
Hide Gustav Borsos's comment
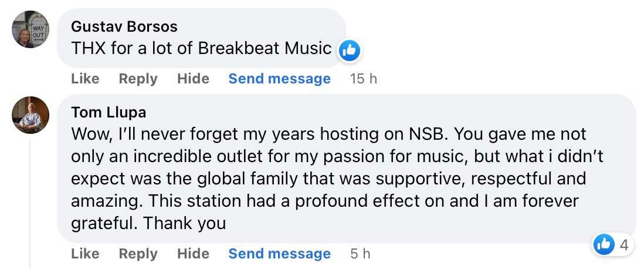click(x=193, y=79)
